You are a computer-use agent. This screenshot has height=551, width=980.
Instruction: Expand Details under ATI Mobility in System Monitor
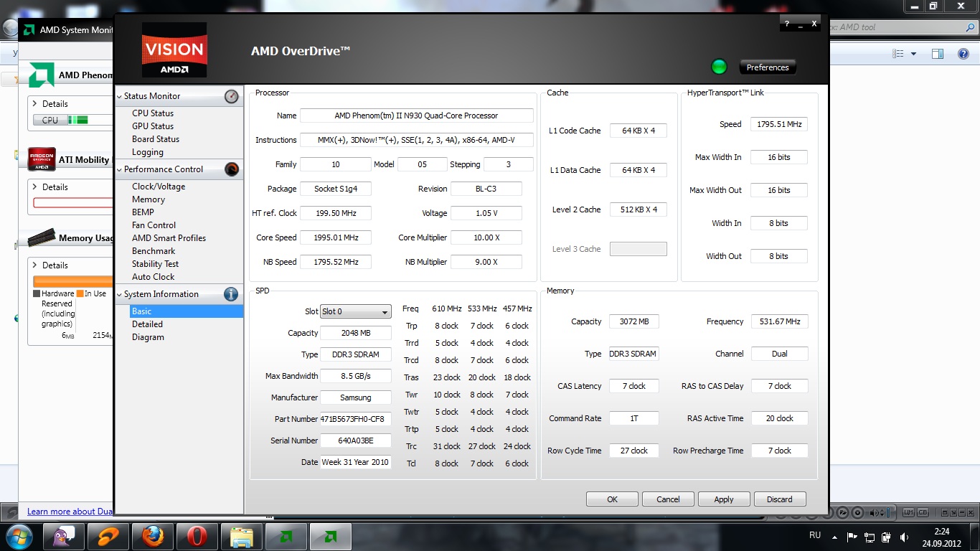[x=34, y=187]
